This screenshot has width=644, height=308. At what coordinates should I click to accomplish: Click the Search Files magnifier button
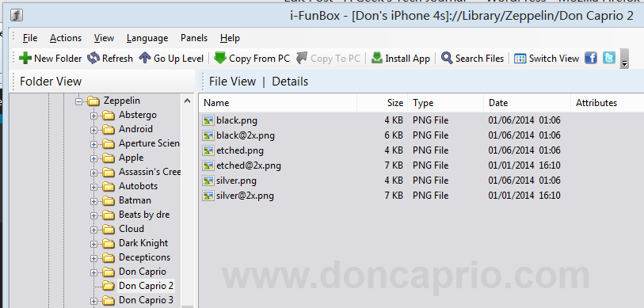[x=472, y=59]
